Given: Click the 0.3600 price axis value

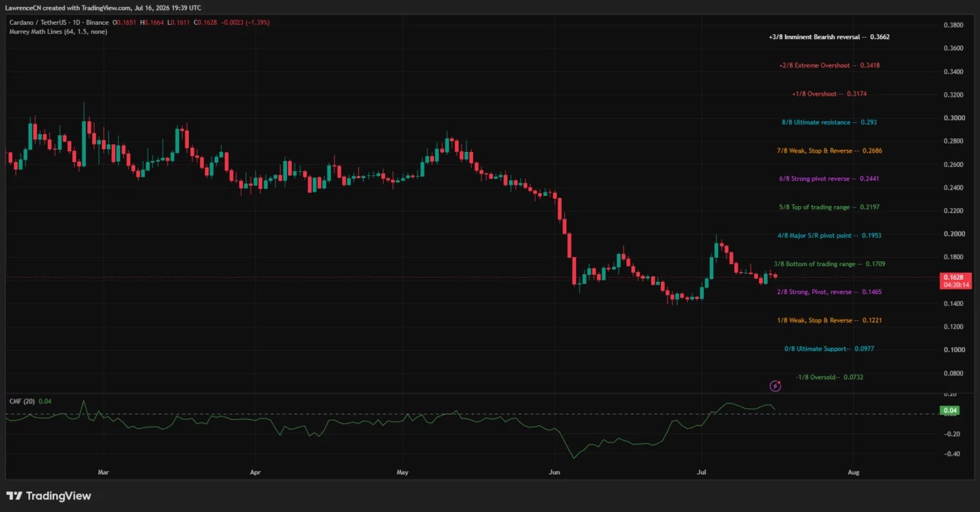Looking at the screenshot, I should 952,48.
